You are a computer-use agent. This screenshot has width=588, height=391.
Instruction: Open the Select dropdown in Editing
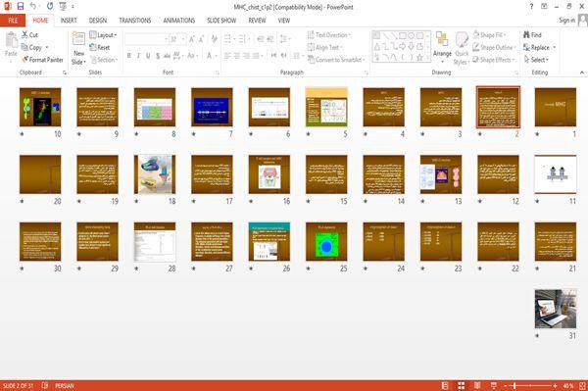click(x=536, y=60)
